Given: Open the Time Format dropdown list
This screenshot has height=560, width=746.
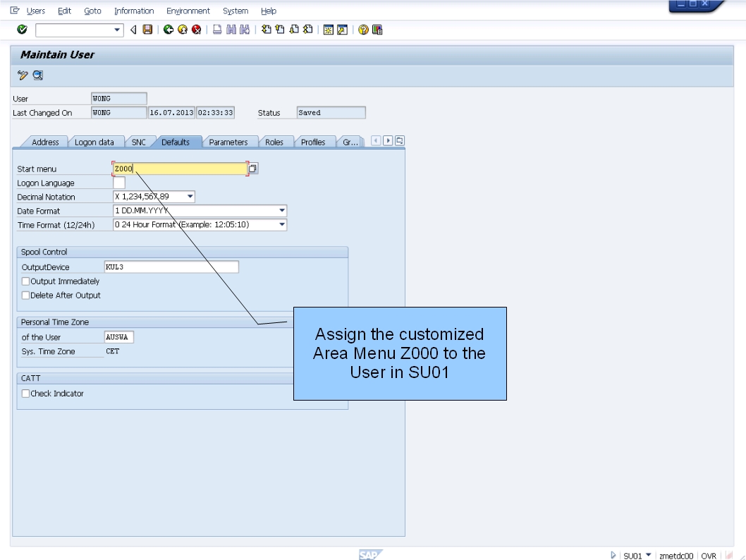Looking at the screenshot, I should pyautogui.click(x=281, y=224).
